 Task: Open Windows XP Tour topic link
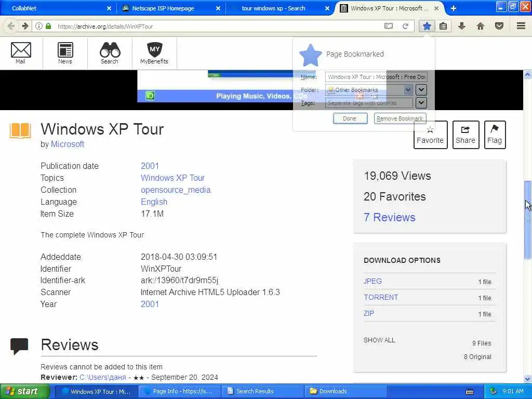point(172,178)
